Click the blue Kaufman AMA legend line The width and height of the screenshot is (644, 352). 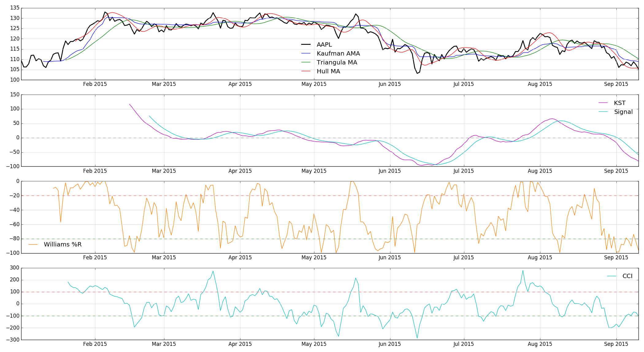(306, 54)
